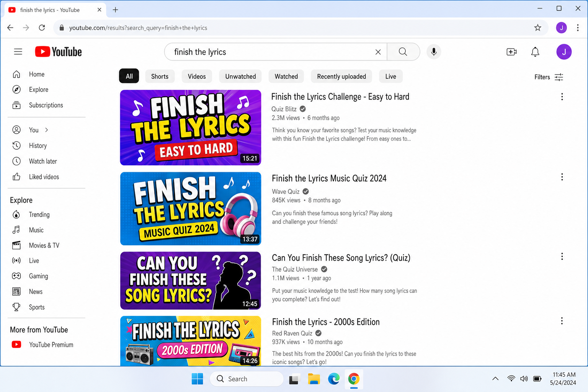Open Chrome three-dot menu
588x392 pixels.
(x=578, y=28)
